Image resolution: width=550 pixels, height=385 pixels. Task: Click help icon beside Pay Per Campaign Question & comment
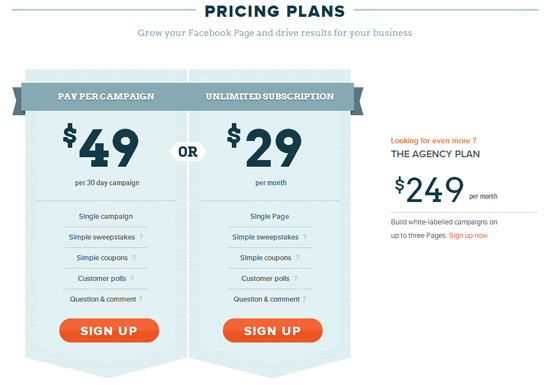[x=140, y=299]
